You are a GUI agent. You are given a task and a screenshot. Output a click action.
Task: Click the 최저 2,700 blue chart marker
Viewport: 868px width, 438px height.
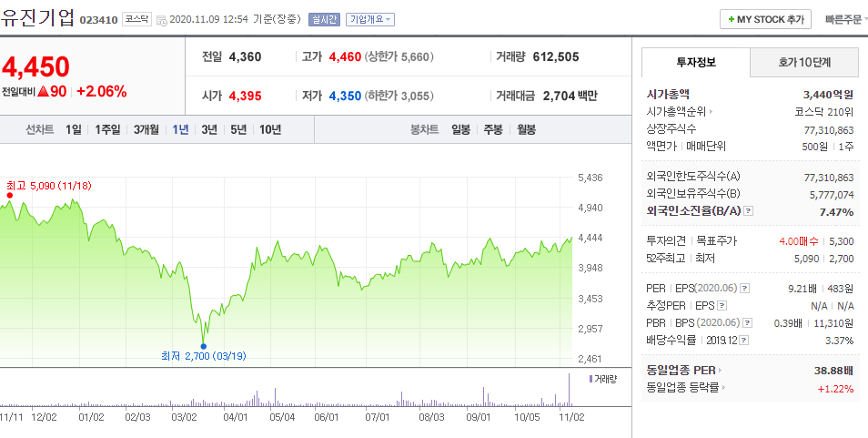pyautogui.click(x=203, y=346)
